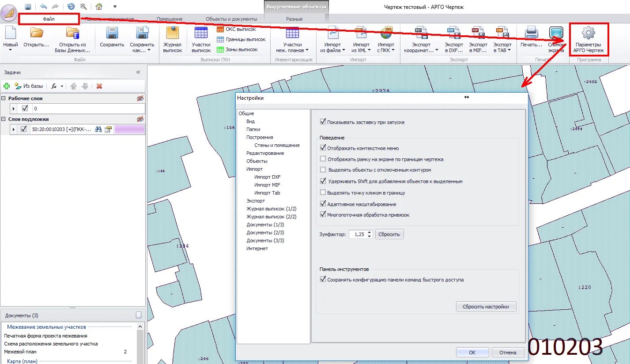Open the Файл ribbon tab

tap(49, 19)
